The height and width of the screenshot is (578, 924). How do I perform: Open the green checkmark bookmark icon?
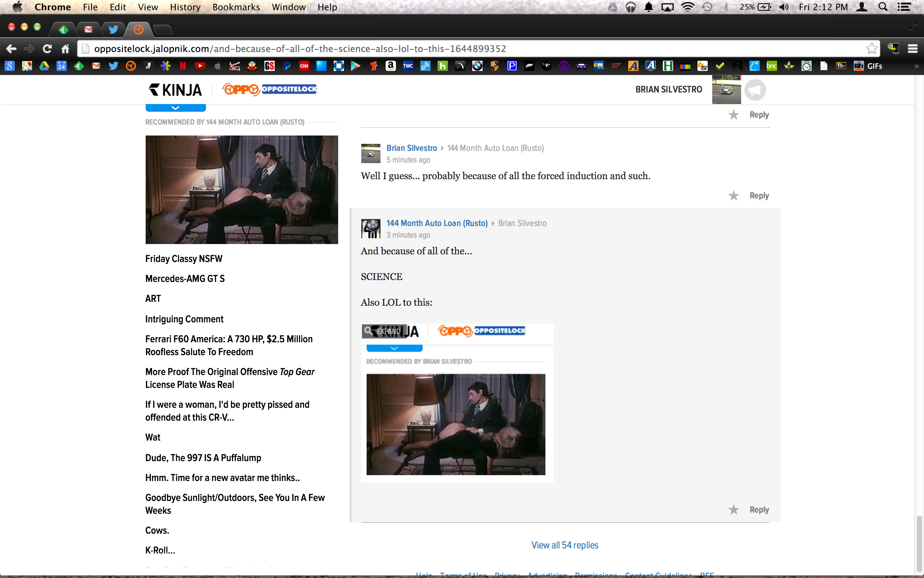[720, 66]
